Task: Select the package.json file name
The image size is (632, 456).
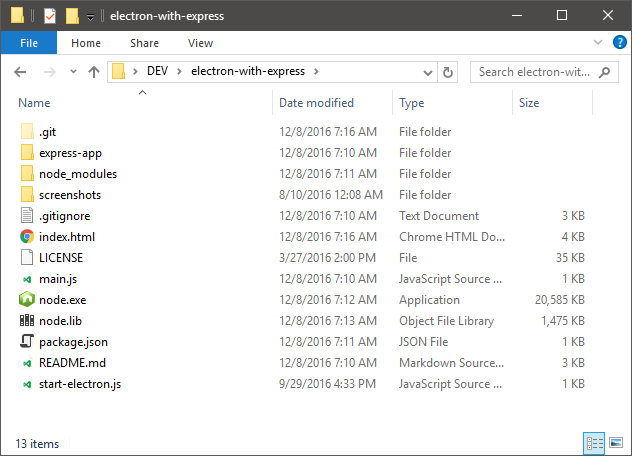Action: click(73, 342)
